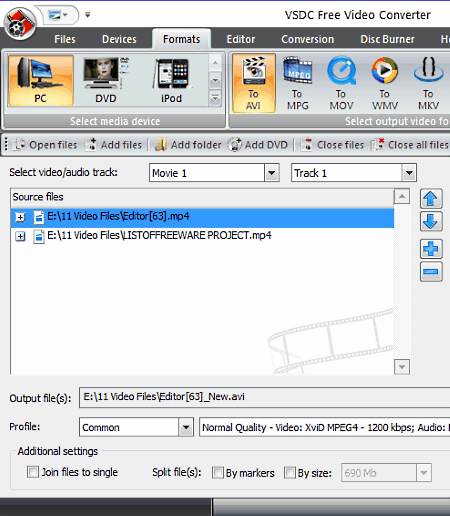This screenshot has width=450, height=516.
Task: Select To WMV output format
Action: [385, 83]
